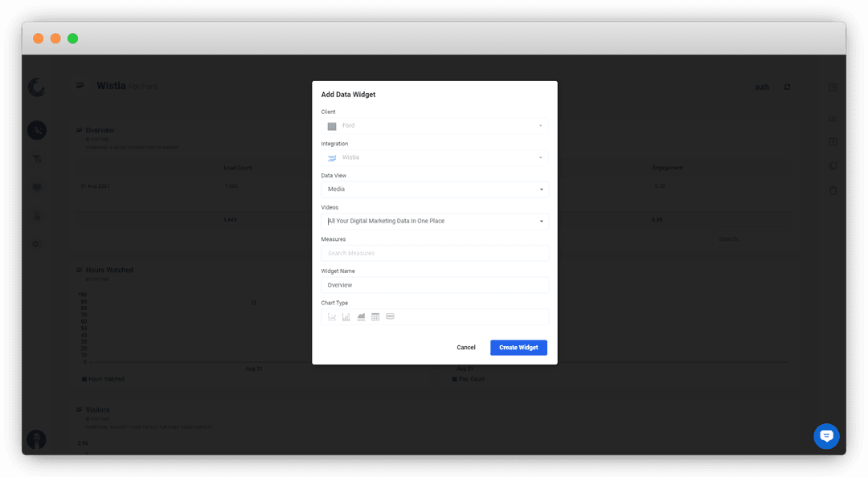Open the Client dropdown showing Ford
Viewport: 868px width, 477px height.
[x=435, y=125]
